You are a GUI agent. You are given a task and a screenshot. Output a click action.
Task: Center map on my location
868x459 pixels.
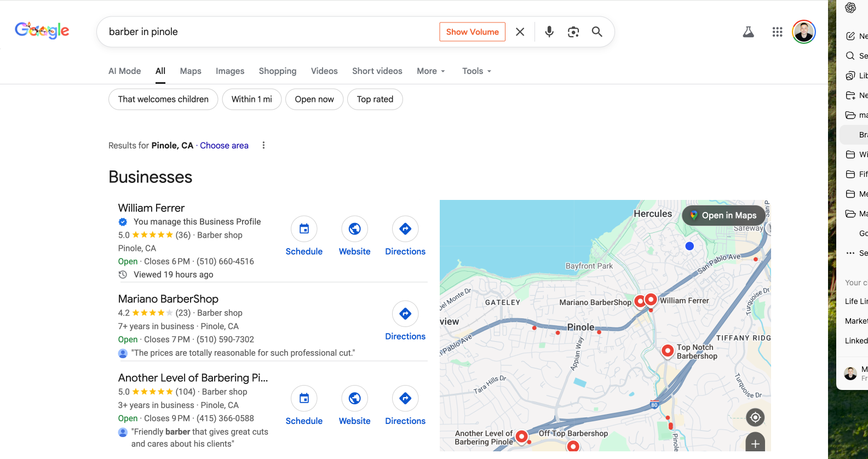pyautogui.click(x=755, y=417)
